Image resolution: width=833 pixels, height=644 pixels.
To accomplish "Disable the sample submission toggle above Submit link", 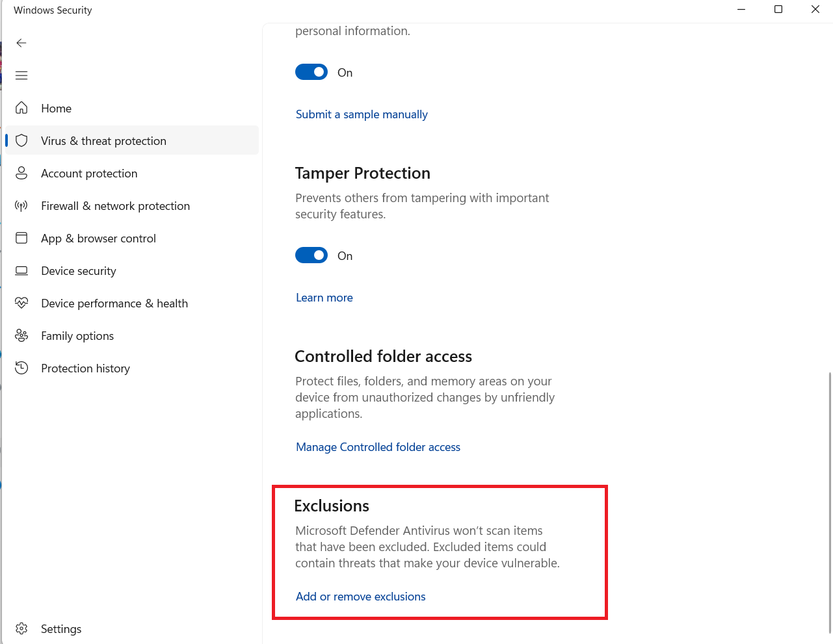I will pos(311,72).
